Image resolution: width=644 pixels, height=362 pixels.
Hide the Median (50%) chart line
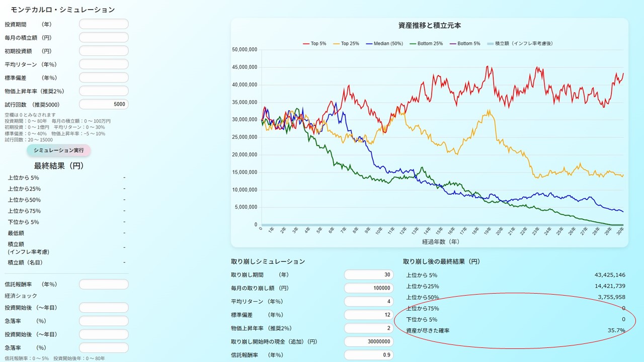tap(384, 44)
